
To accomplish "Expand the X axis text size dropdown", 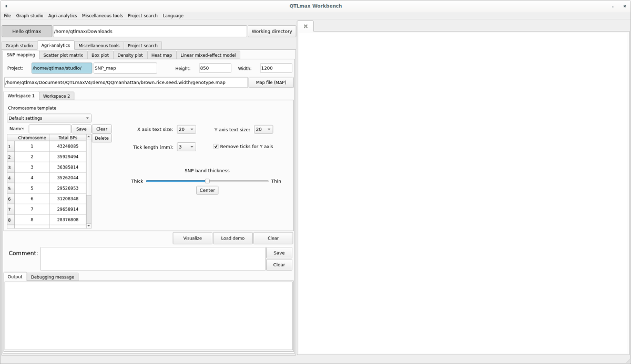I will pyautogui.click(x=186, y=129).
